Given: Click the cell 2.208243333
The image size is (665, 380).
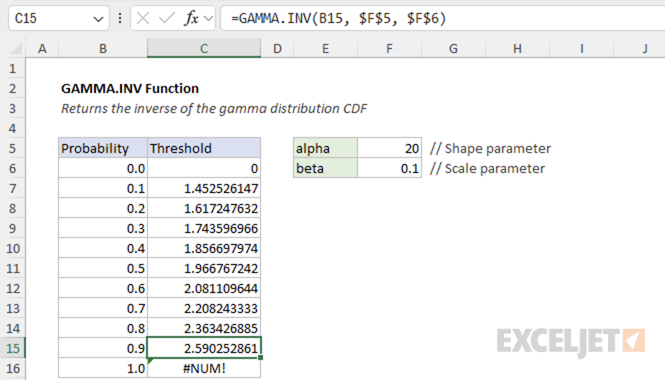Looking at the screenshot, I should tap(204, 308).
